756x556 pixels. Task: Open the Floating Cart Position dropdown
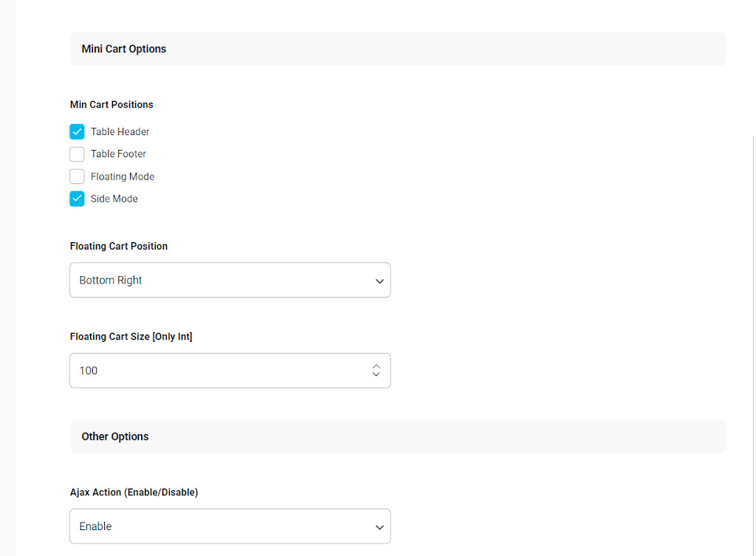pos(221,281)
